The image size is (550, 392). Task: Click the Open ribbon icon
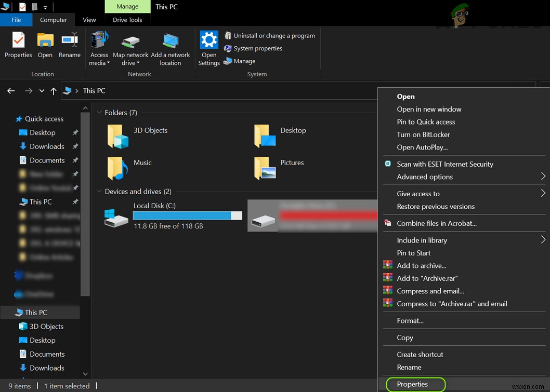[x=45, y=45]
